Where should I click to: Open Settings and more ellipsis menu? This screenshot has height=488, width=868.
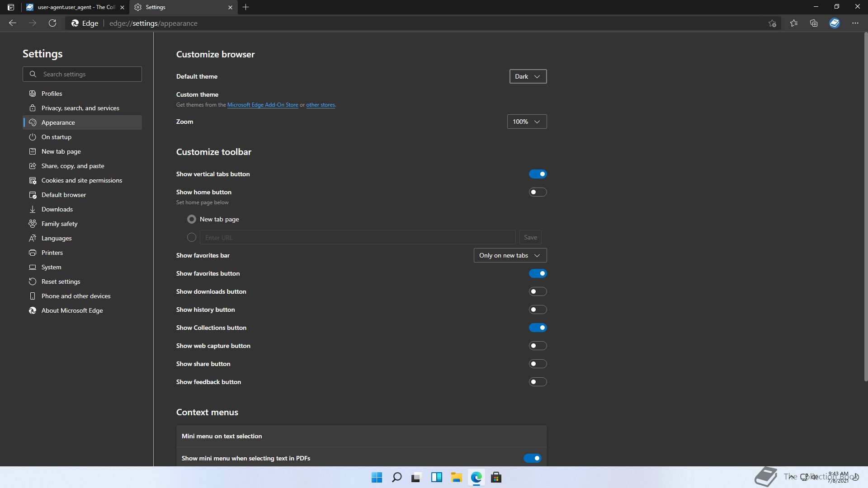(855, 23)
